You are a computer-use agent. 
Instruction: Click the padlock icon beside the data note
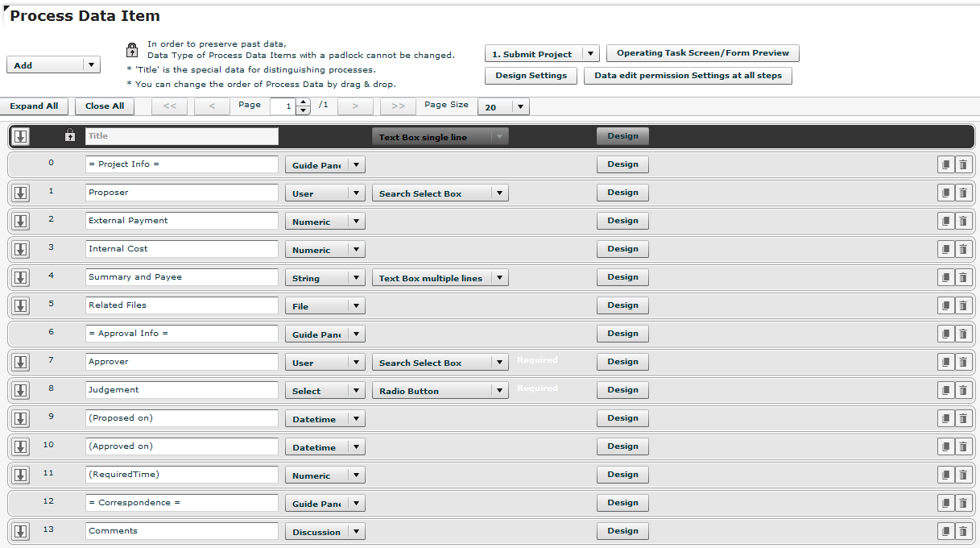click(131, 49)
